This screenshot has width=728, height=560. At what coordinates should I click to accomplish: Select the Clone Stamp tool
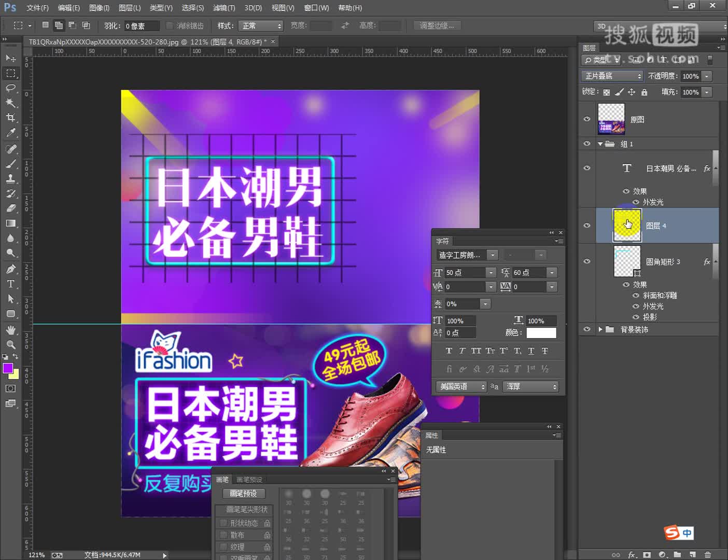(10, 179)
